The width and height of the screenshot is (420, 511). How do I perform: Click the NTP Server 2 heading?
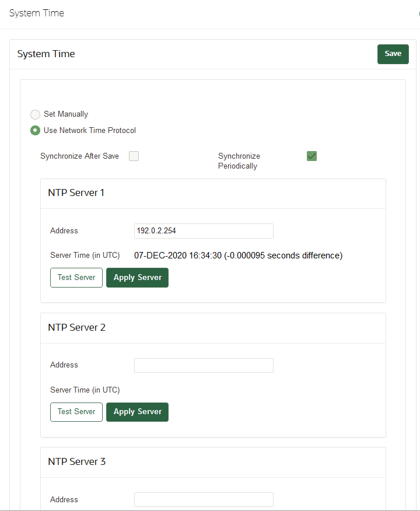click(x=76, y=327)
